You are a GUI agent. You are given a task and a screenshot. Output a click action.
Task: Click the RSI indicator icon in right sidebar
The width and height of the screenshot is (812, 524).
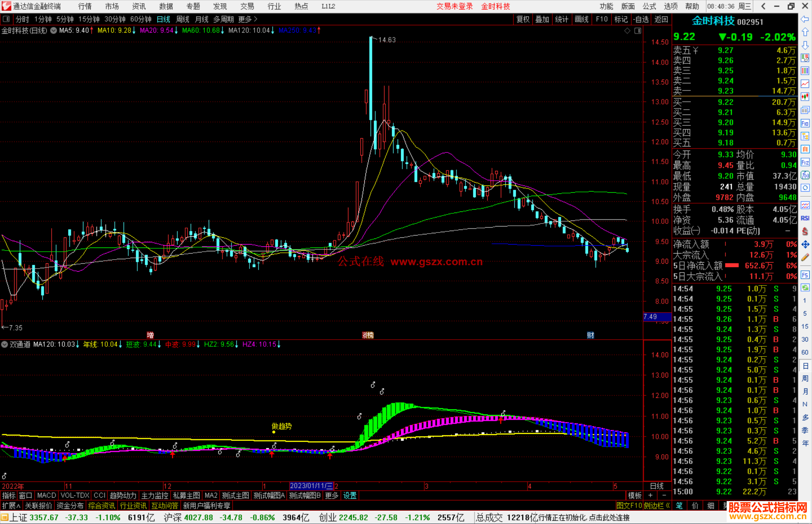click(x=805, y=218)
